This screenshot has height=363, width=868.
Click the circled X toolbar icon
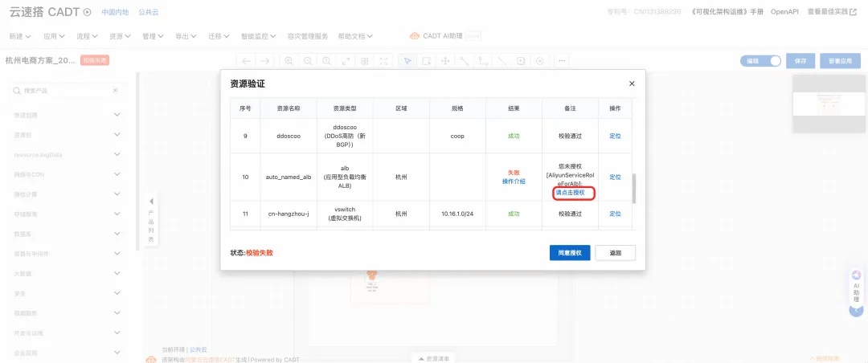point(540,61)
